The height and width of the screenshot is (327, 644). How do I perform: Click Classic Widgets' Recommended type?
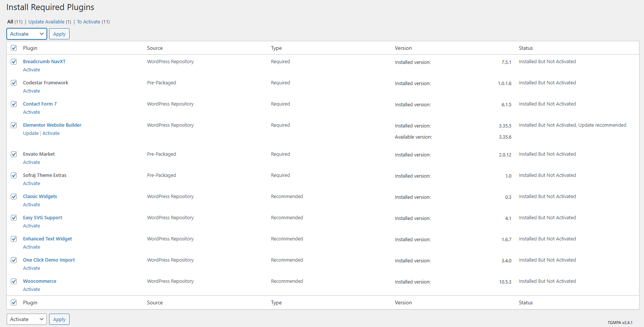287,197
